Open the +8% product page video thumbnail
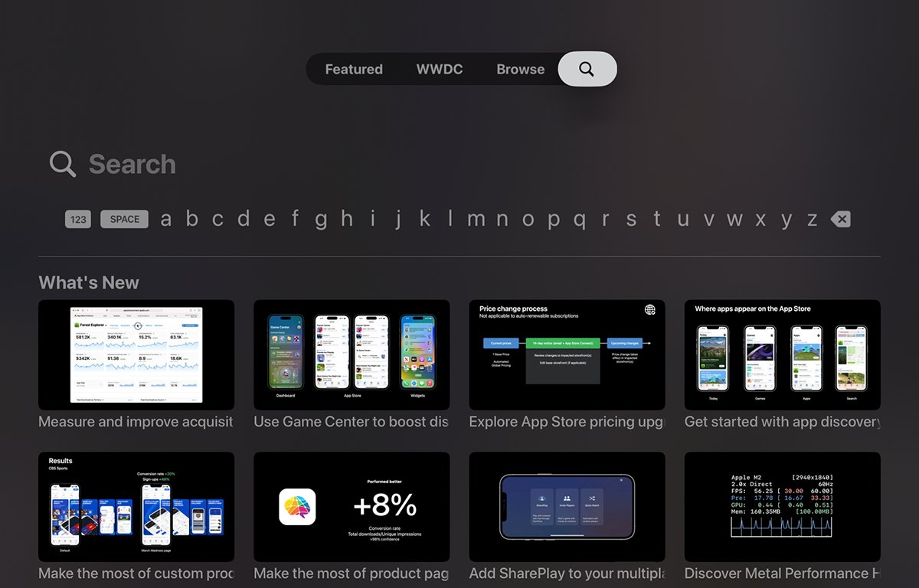 coord(352,507)
